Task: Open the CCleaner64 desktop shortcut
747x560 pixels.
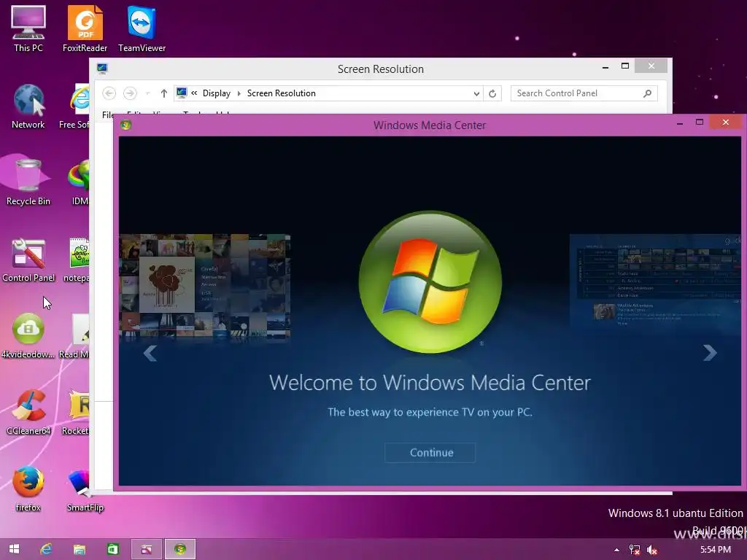Action: click(28, 413)
